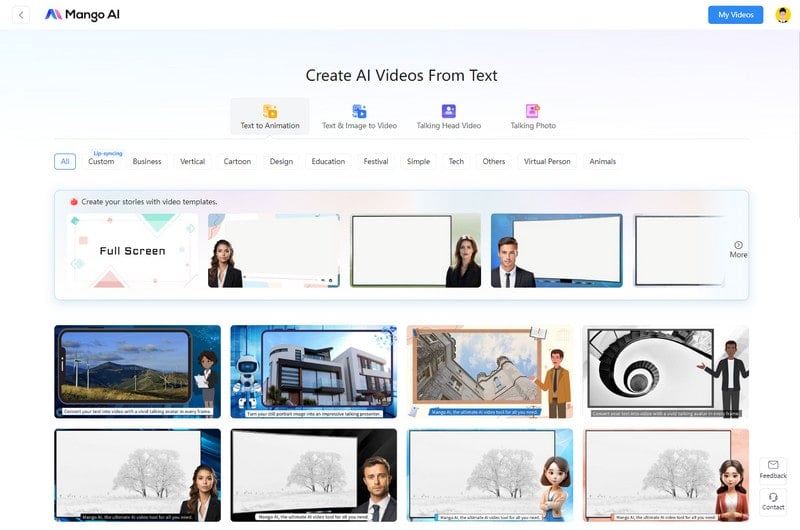Click the My Videos button
800x530 pixels.
(735, 15)
